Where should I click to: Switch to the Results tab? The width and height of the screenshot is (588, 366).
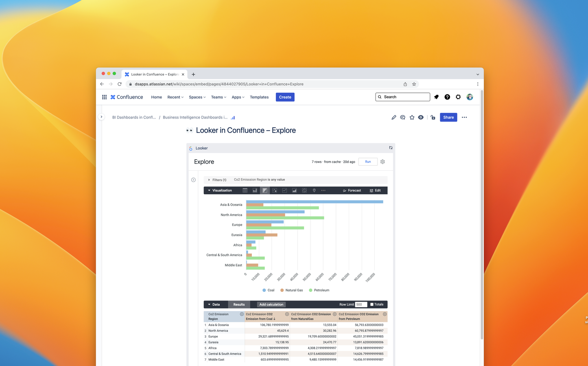[x=239, y=305]
